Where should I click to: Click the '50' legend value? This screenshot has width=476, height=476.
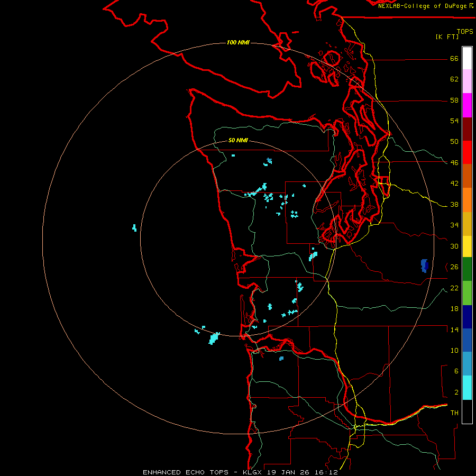(x=454, y=142)
